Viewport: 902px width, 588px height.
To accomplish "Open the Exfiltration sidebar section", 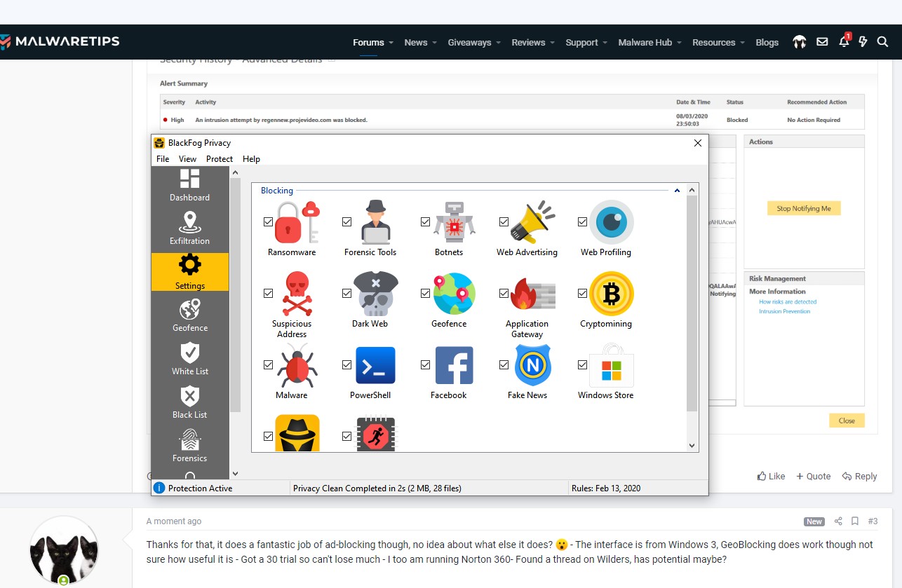I will (189, 228).
